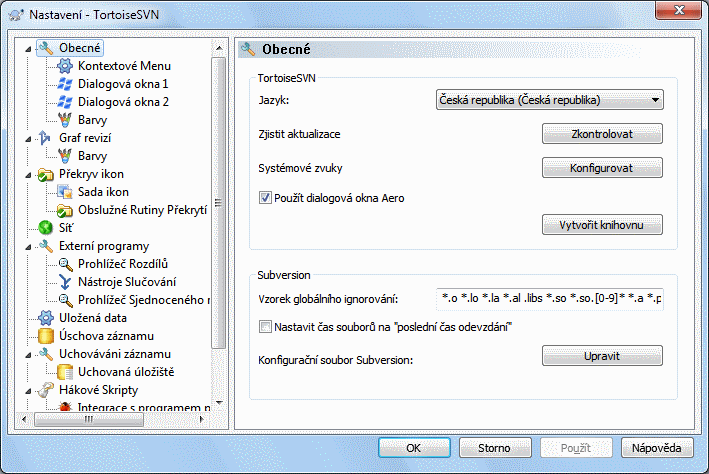Select Sada ikon in the tree
The width and height of the screenshot is (709, 474).
click(103, 192)
